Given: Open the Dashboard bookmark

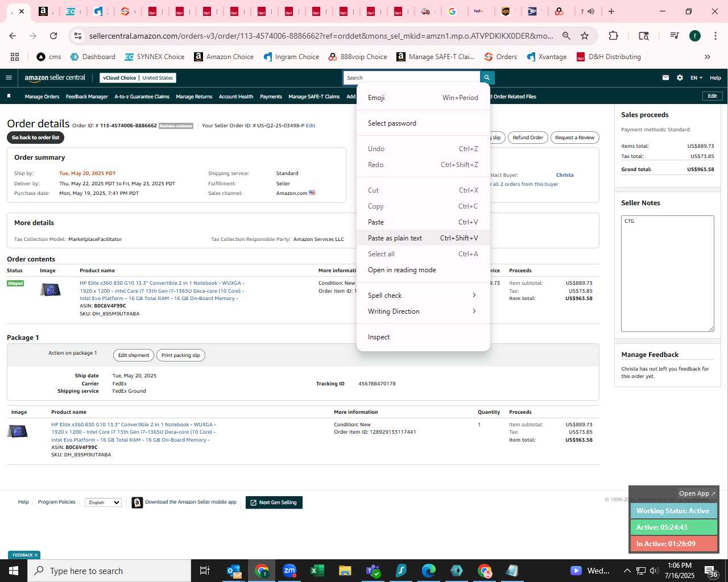Looking at the screenshot, I should pos(93,57).
